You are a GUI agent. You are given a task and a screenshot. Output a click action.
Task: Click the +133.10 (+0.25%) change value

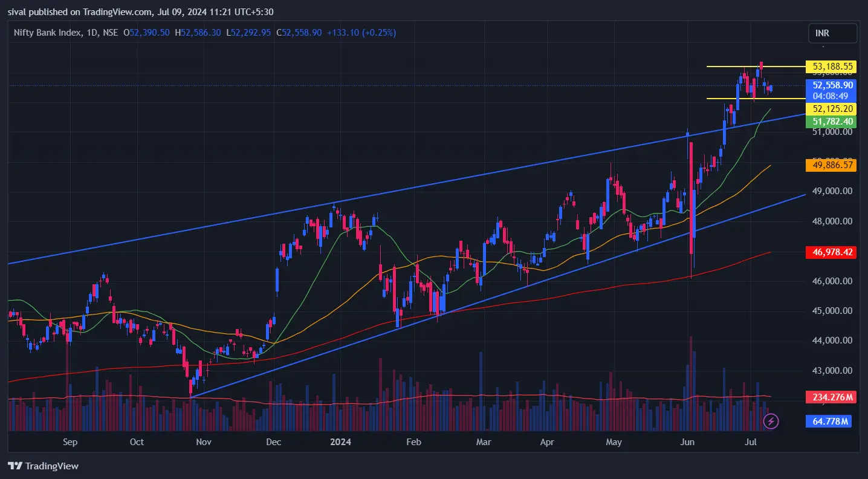point(361,33)
